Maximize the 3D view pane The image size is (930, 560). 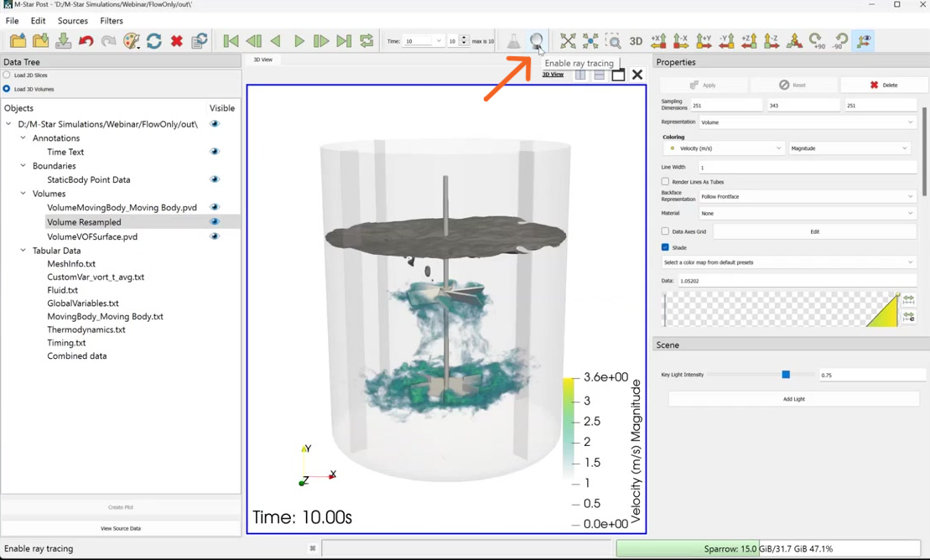[x=618, y=74]
